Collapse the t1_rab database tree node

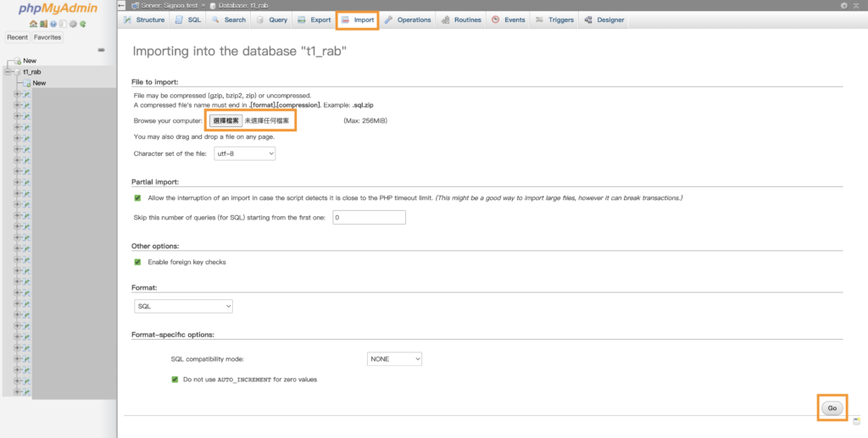coord(8,72)
